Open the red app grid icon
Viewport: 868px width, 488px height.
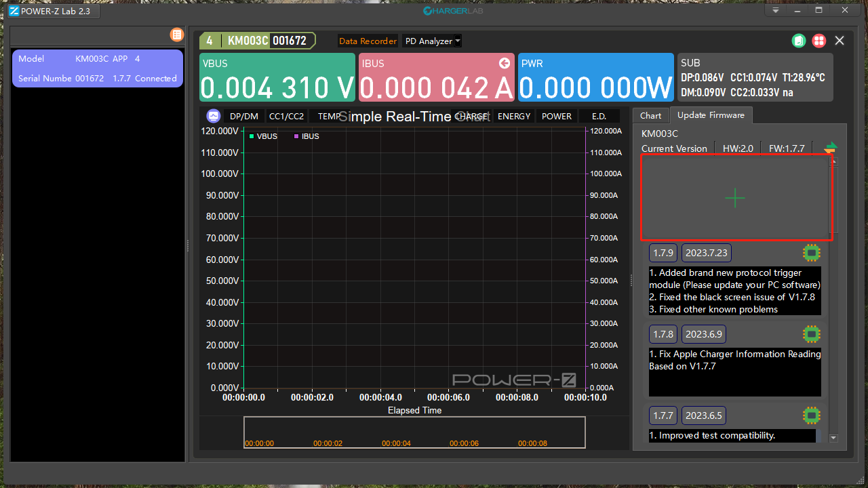819,41
